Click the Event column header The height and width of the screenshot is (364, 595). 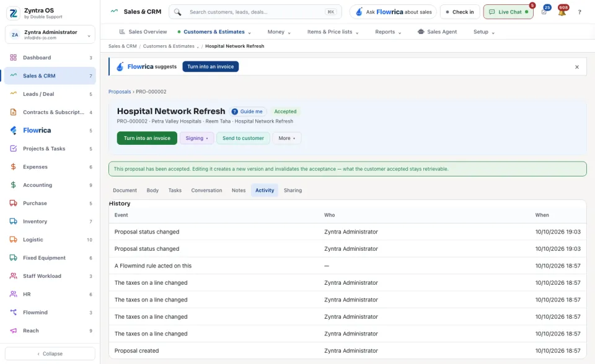[x=121, y=215]
